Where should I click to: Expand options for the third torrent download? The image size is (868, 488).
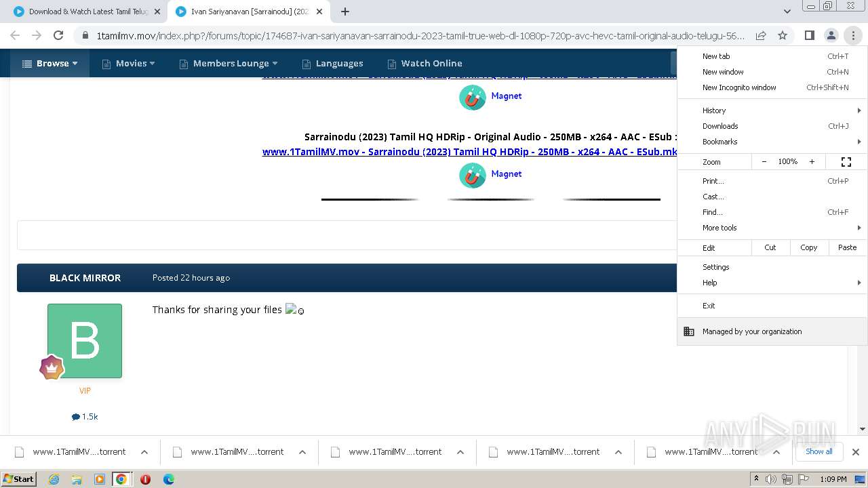[460, 452]
